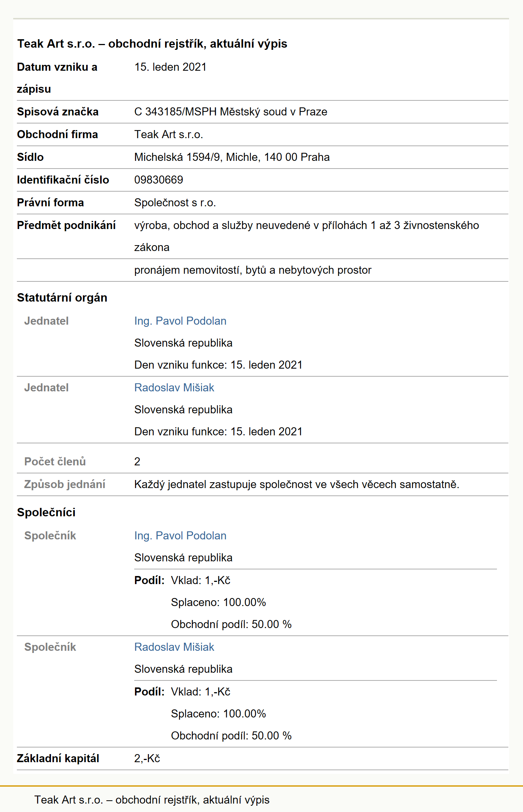Click the Statutární orgán section heading
The width and height of the screenshot is (523, 812).
(x=62, y=298)
